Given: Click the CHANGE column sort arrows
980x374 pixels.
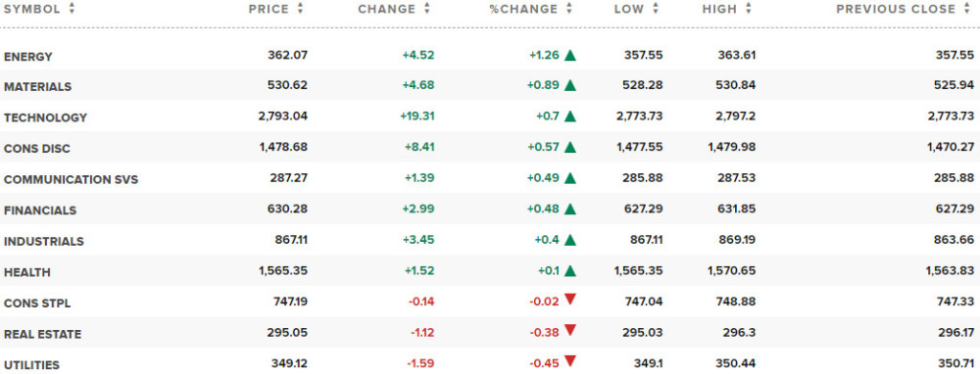Looking at the screenshot, I should pyautogui.click(x=427, y=9).
